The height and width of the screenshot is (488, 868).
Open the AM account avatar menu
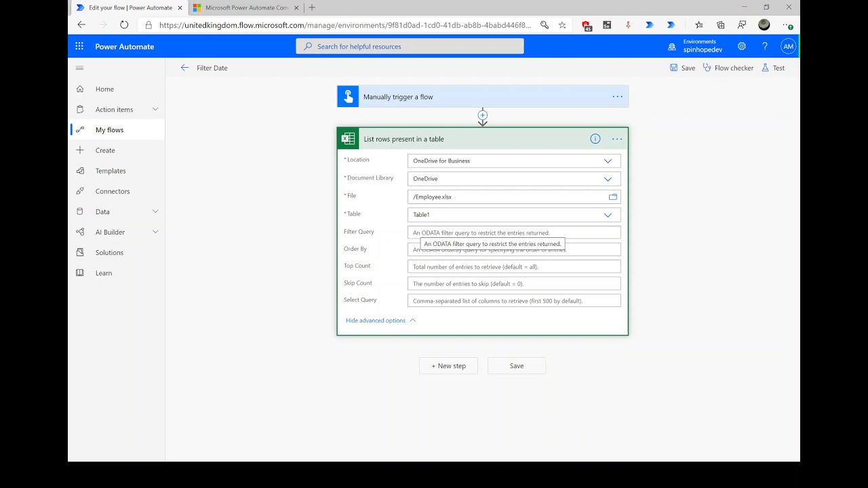[788, 46]
